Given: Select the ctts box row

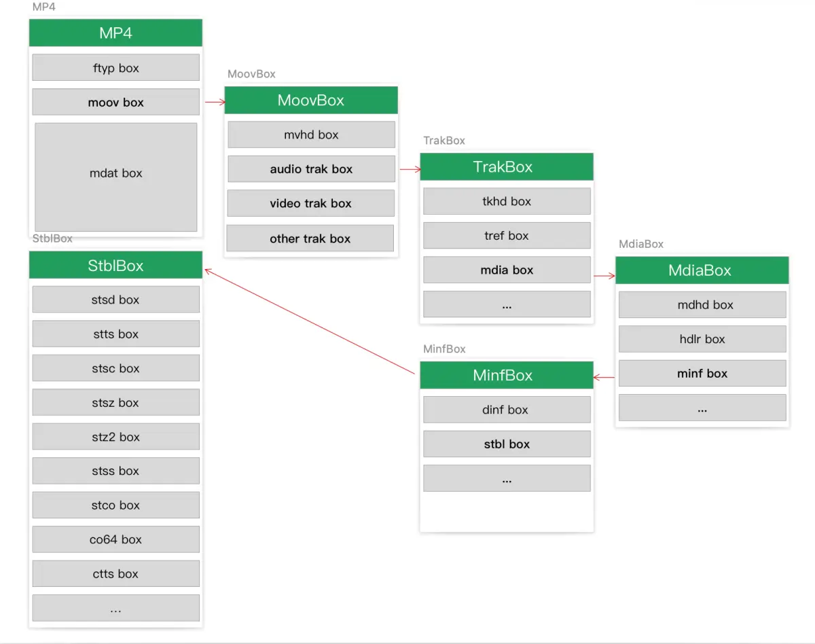Looking at the screenshot, I should pos(115,573).
